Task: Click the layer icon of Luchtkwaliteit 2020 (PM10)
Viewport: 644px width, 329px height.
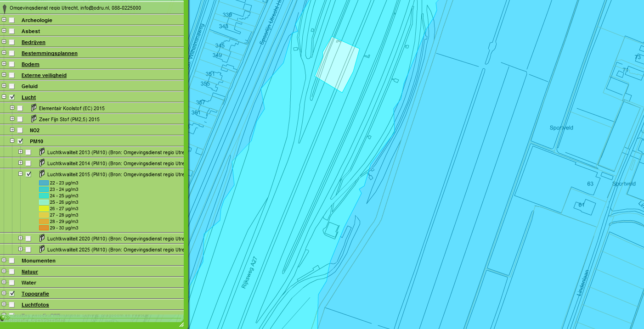Action: coord(42,238)
